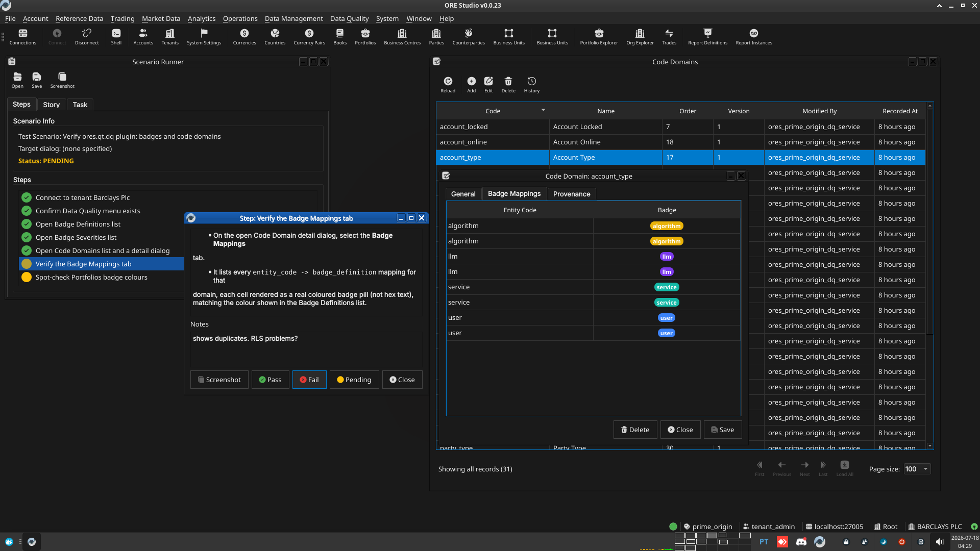Switch to the Story tab
The width and height of the screenshot is (980, 551).
(51, 105)
